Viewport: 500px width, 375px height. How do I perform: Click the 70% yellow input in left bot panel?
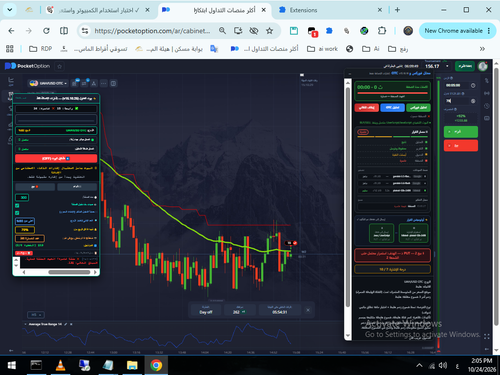pos(25,230)
